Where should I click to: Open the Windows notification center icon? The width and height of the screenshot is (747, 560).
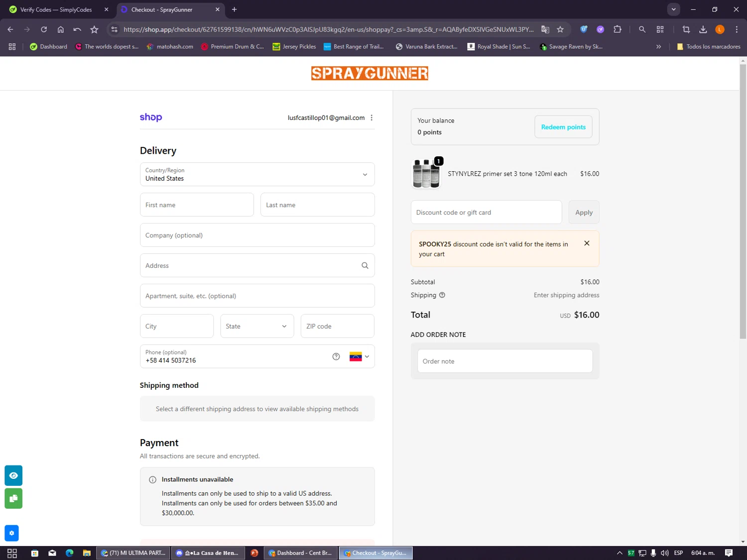729,553
